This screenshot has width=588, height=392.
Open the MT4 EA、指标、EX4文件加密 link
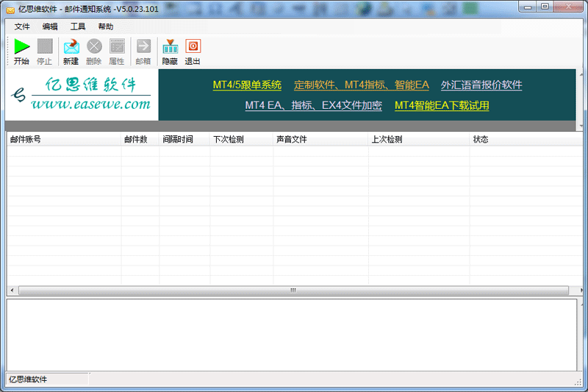tap(313, 106)
